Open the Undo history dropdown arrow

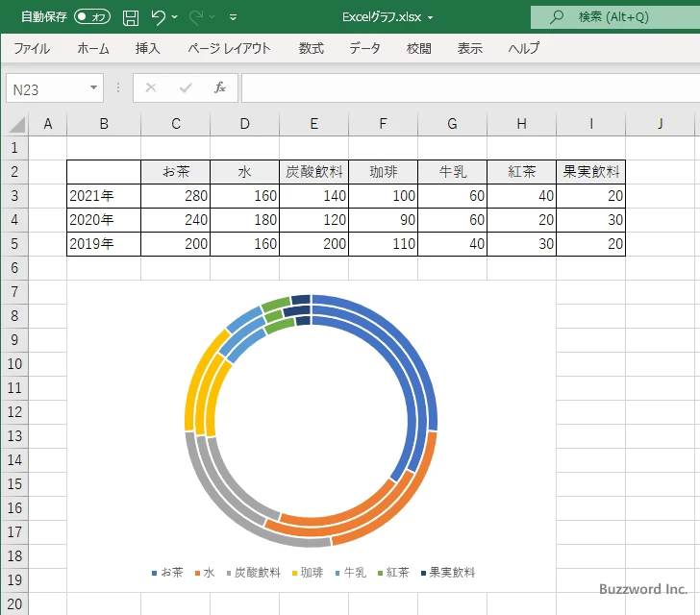pyautogui.click(x=175, y=17)
